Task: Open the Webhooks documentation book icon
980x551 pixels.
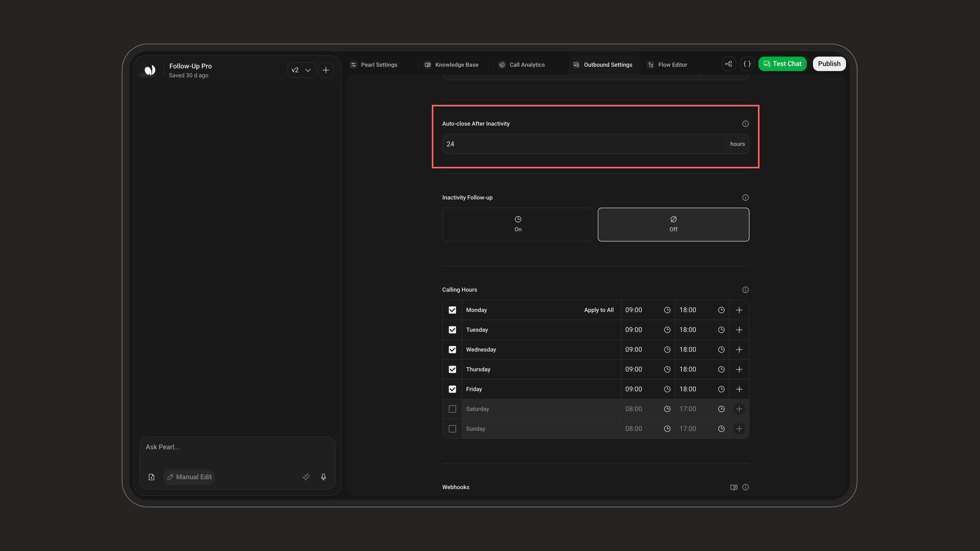Action: [734, 487]
